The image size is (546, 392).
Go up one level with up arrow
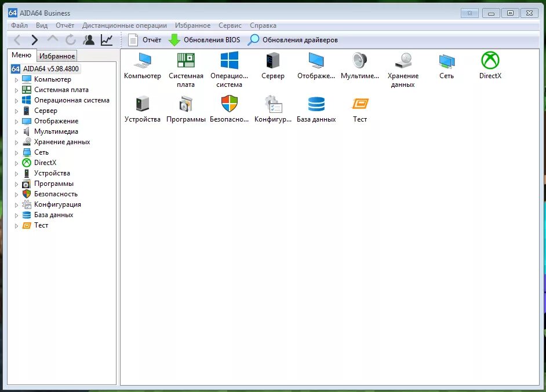[53, 39]
